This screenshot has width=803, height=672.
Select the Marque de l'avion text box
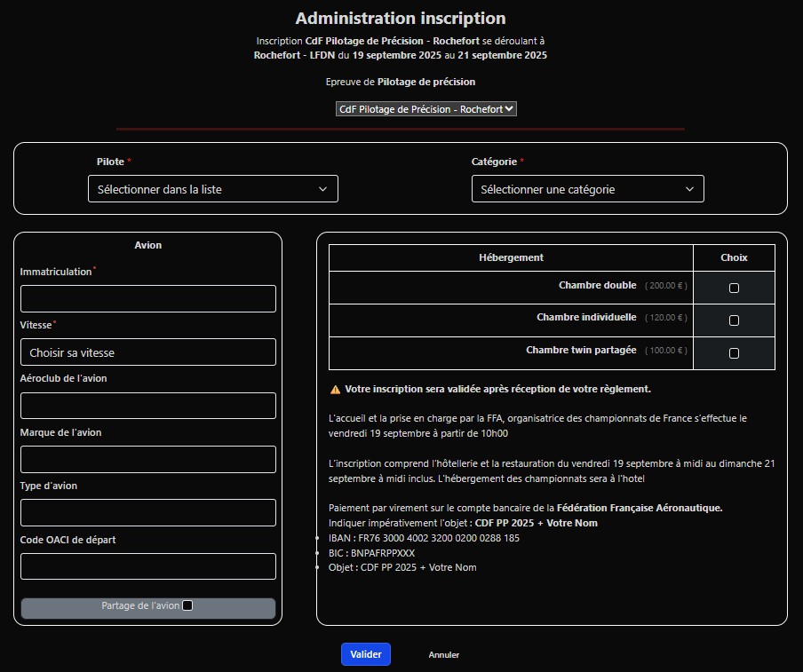click(147, 459)
